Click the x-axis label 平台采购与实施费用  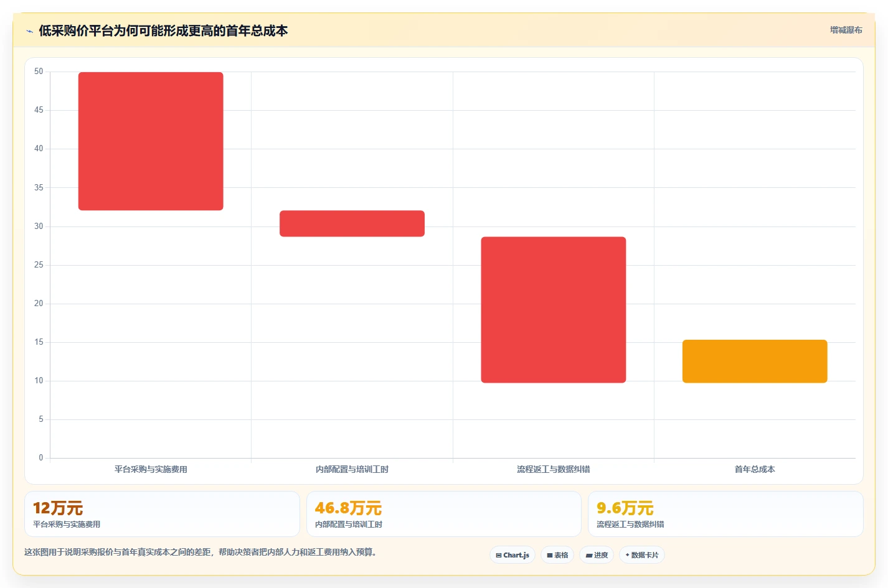pos(151,469)
